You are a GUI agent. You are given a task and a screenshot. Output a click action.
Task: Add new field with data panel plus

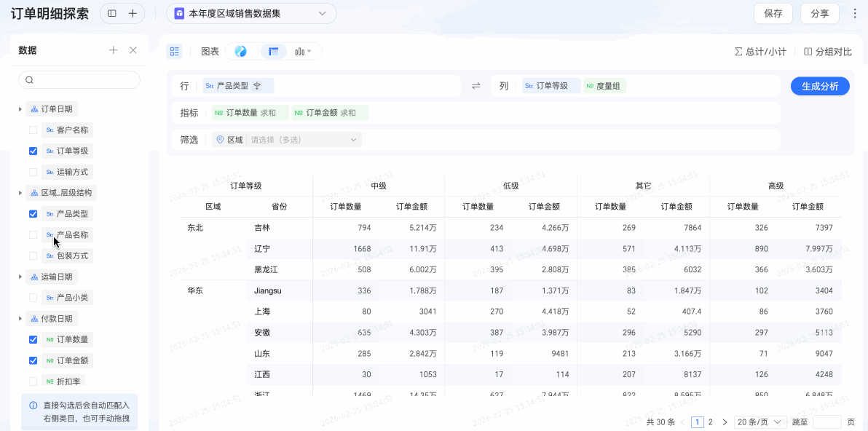coord(114,50)
